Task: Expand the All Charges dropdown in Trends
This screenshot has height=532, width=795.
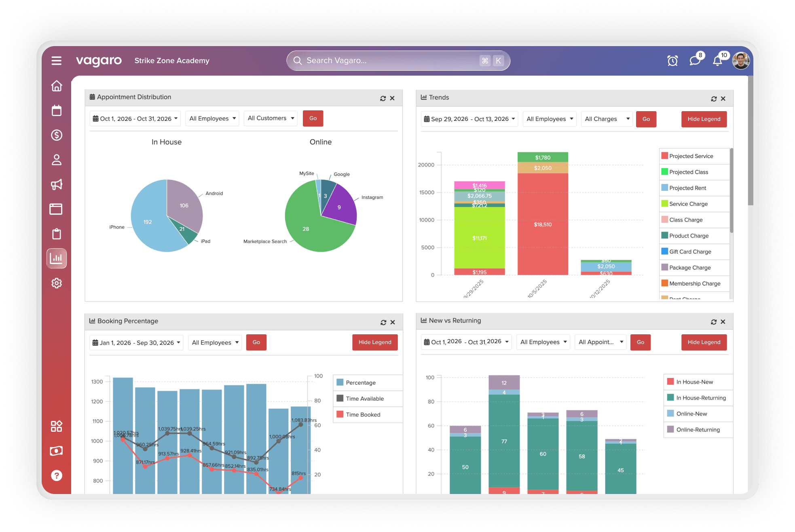Action: point(607,118)
